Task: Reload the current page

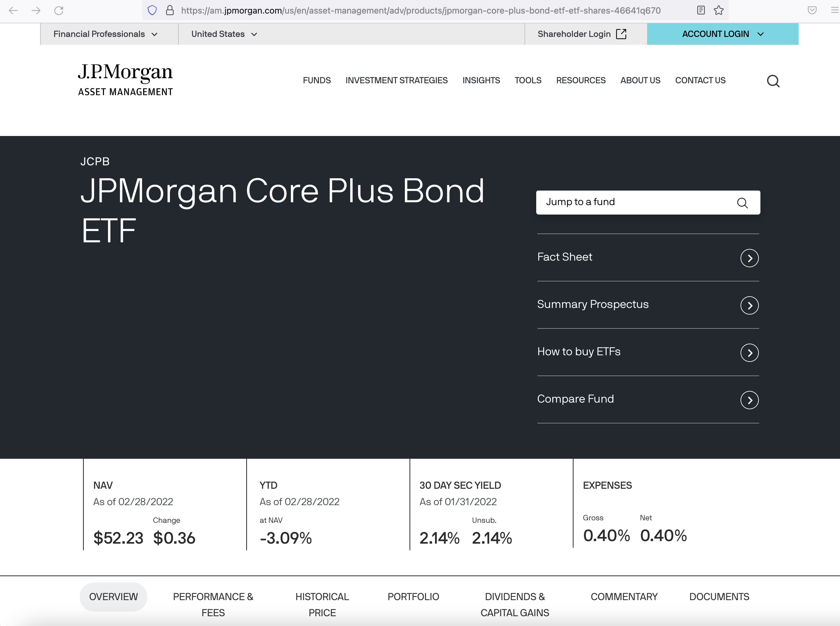Action: 59,11
